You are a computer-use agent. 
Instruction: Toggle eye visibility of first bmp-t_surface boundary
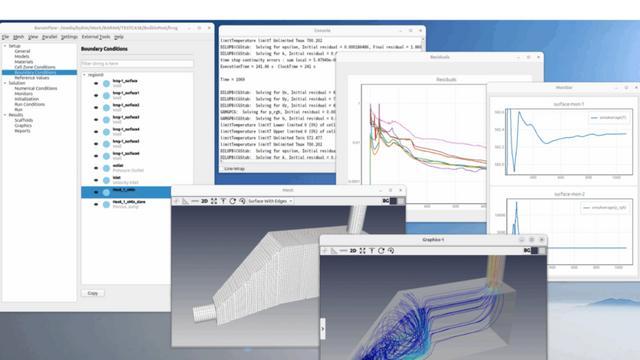coord(96,83)
